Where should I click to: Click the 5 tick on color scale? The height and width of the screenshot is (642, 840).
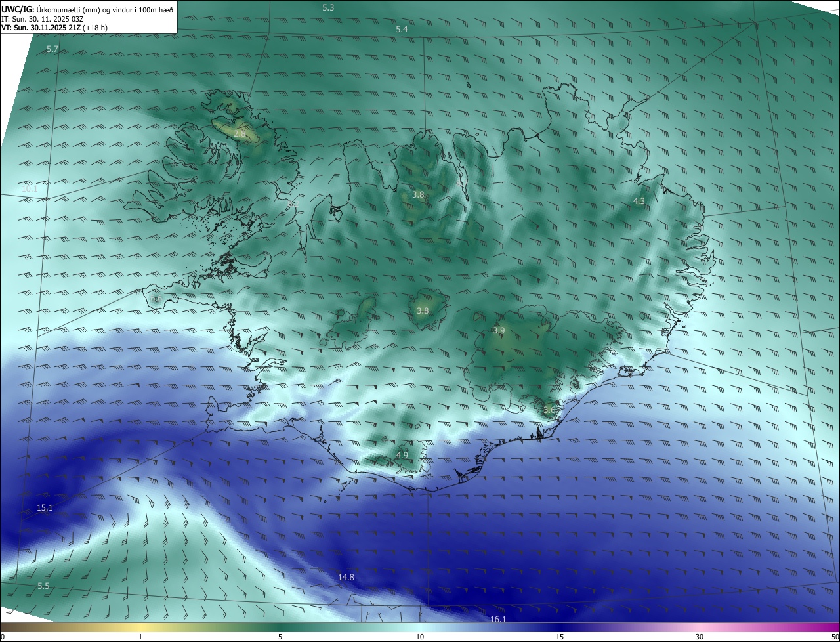point(280,637)
